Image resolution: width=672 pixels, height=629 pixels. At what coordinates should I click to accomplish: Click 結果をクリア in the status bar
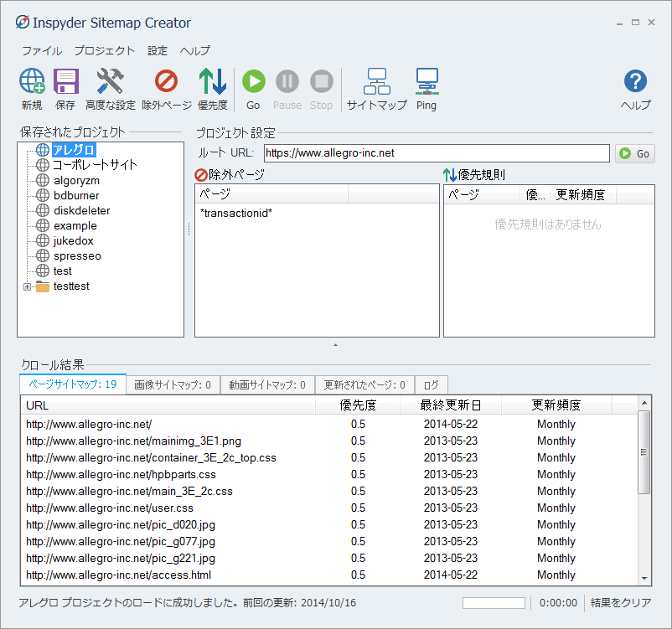[x=621, y=603]
